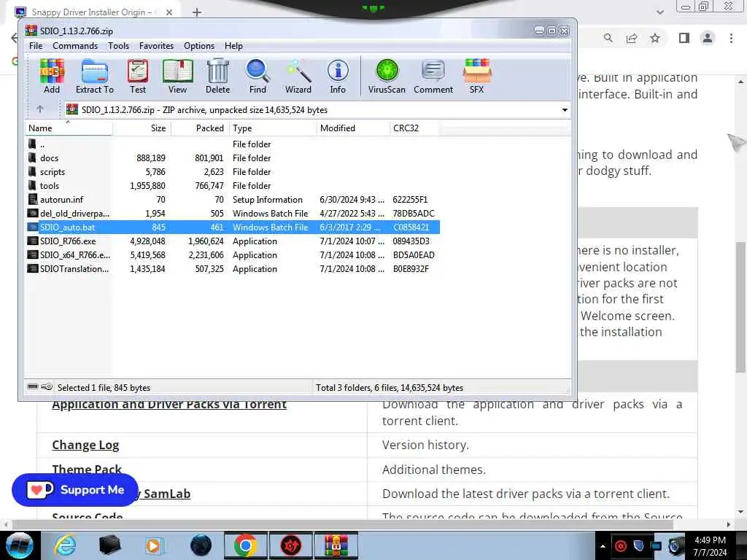Sort by the Name column header
The width and height of the screenshot is (747, 560).
(69, 128)
